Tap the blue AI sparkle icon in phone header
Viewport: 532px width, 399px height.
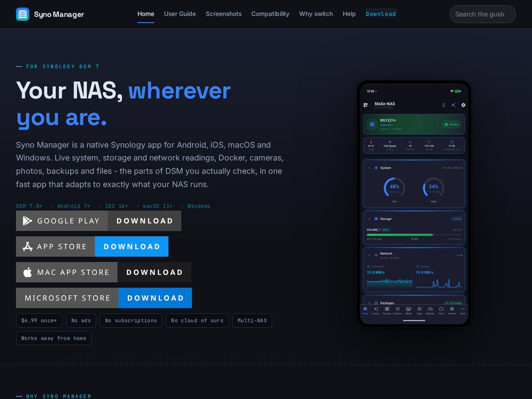click(x=454, y=105)
